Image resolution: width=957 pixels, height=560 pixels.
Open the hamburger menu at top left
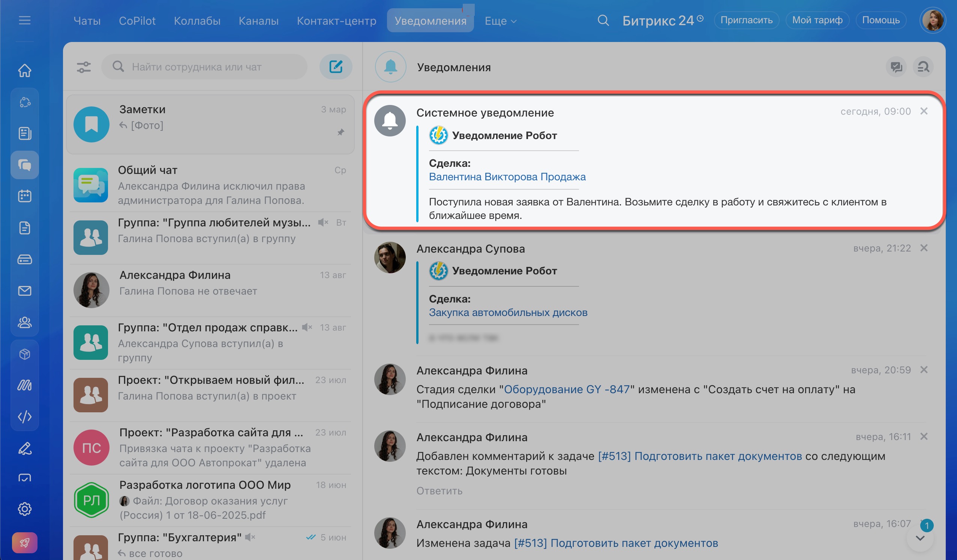[x=25, y=20]
